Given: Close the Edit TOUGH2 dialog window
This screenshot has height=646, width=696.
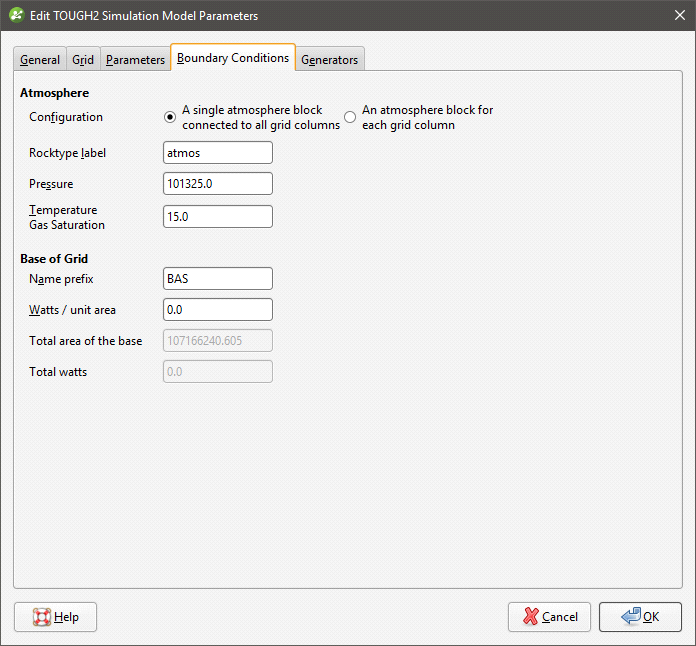Looking at the screenshot, I should click(680, 16).
